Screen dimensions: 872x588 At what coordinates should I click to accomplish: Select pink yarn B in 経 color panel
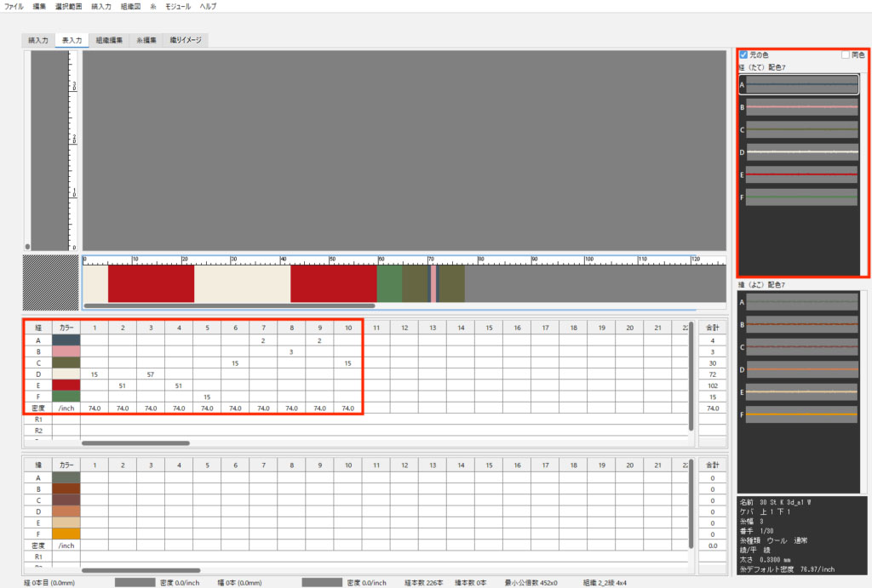801,108
